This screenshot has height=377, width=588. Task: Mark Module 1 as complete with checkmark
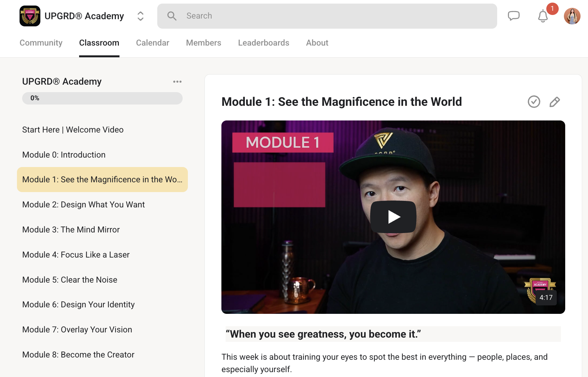point(534,102)
